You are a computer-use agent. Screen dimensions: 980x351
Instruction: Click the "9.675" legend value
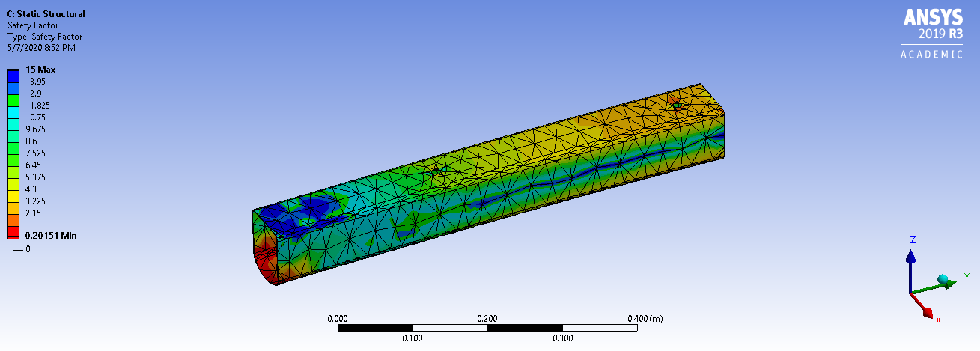tap(36, 129)
